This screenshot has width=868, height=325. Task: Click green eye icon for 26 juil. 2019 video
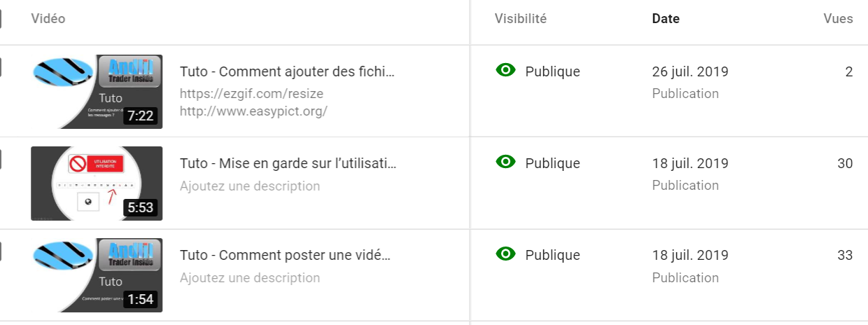[x=505, y=70]
